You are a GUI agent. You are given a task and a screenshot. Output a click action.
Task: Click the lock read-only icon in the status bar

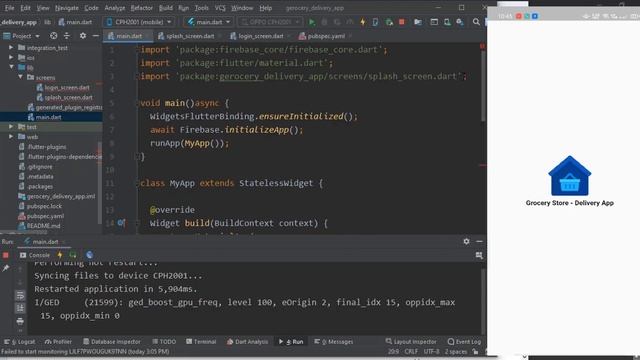pyautogui.click(x=475, y=351)
